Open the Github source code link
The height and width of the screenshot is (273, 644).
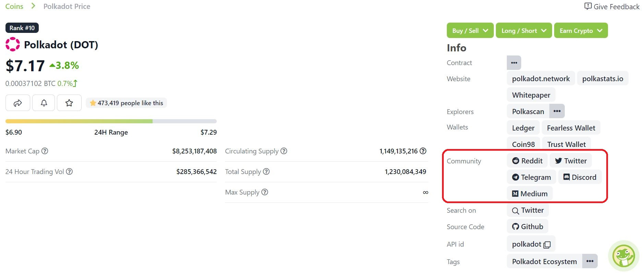click(x=527, y=226)
